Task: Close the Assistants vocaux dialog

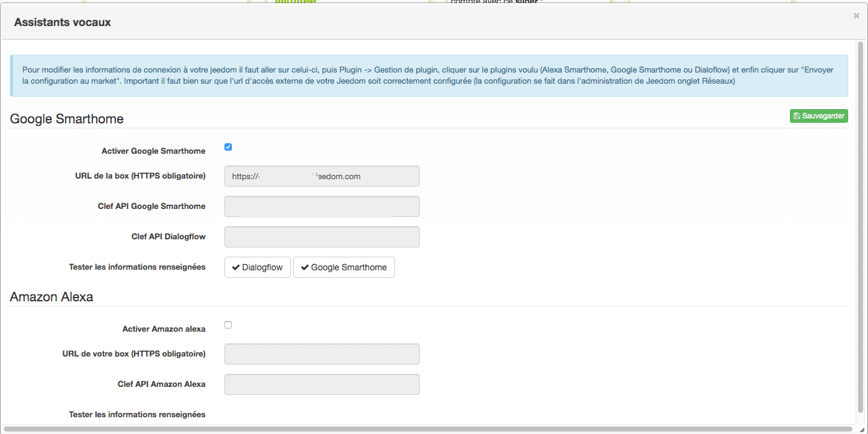Action: [x=856, y=17]
